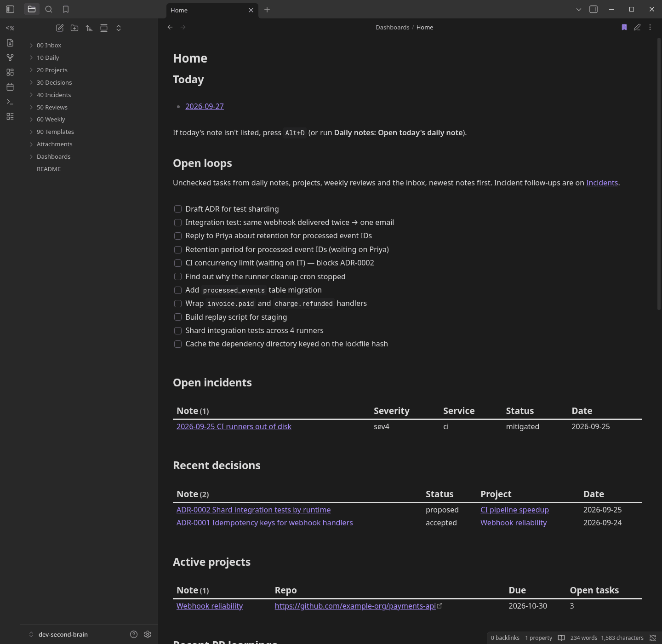Click the reading view book icon in status bar
Viewport: 662px width, 644px height.
(561, 638)
